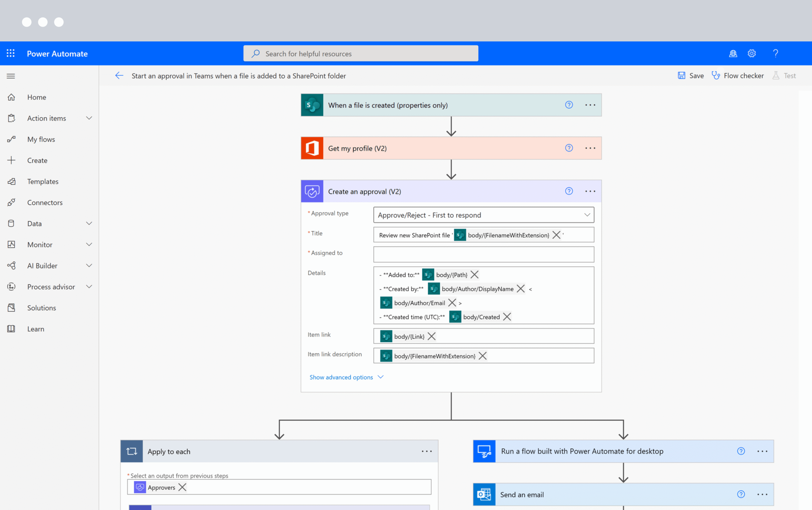Click the help question mark in the top bar
Image resolution: width=812 pixels, height=510 pixels.
tap(776, 53)
